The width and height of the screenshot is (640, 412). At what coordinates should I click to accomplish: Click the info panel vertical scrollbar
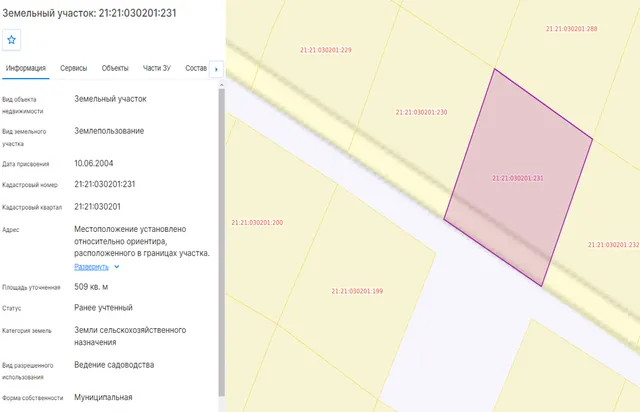tap(222, 243)
